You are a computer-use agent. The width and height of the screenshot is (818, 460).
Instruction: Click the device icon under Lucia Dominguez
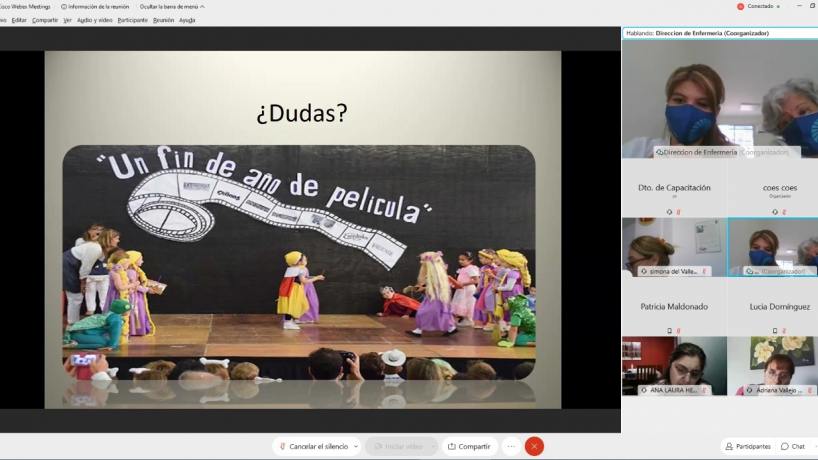tap(774, 330)
